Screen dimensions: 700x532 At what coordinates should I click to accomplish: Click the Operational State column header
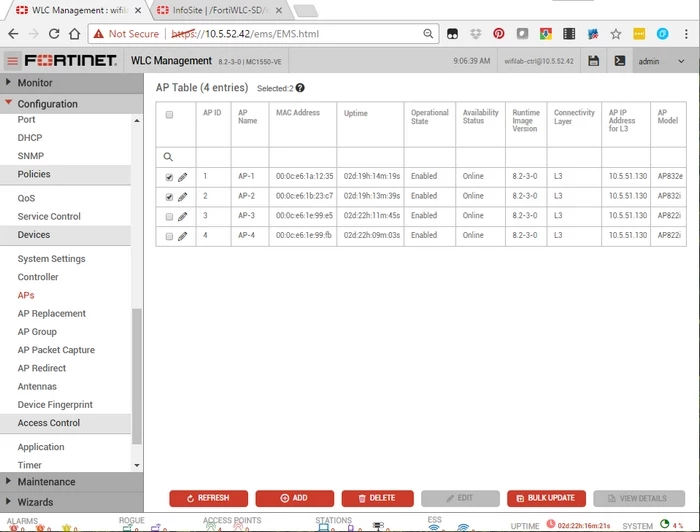click(x=429, y=116)
